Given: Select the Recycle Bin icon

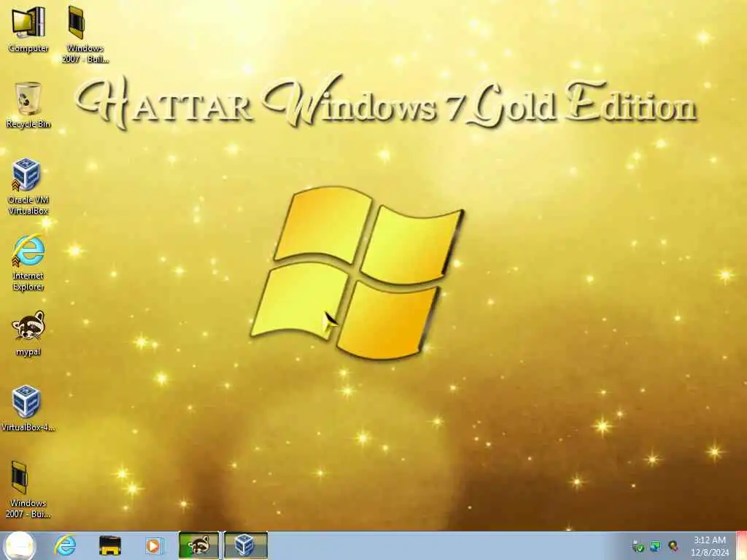Looking at the screenshot, I should (28, 105).
